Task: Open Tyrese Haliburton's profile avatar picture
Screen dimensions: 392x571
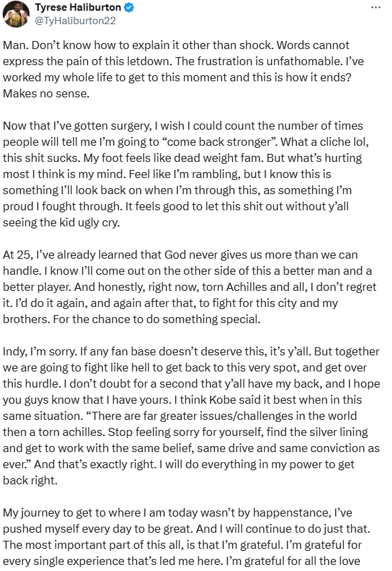Action: click(15, 14)
